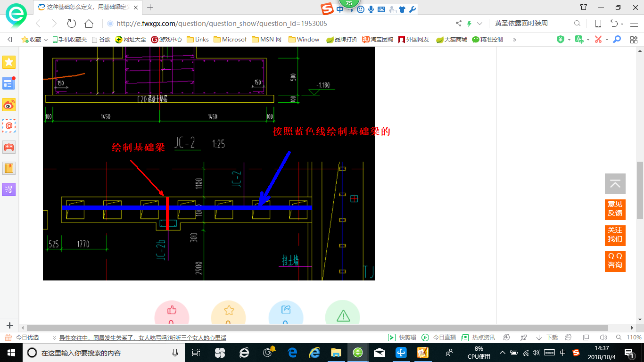Click the translate extension icon
This screenshot has height=362, width=644.
tap(579, 40)
